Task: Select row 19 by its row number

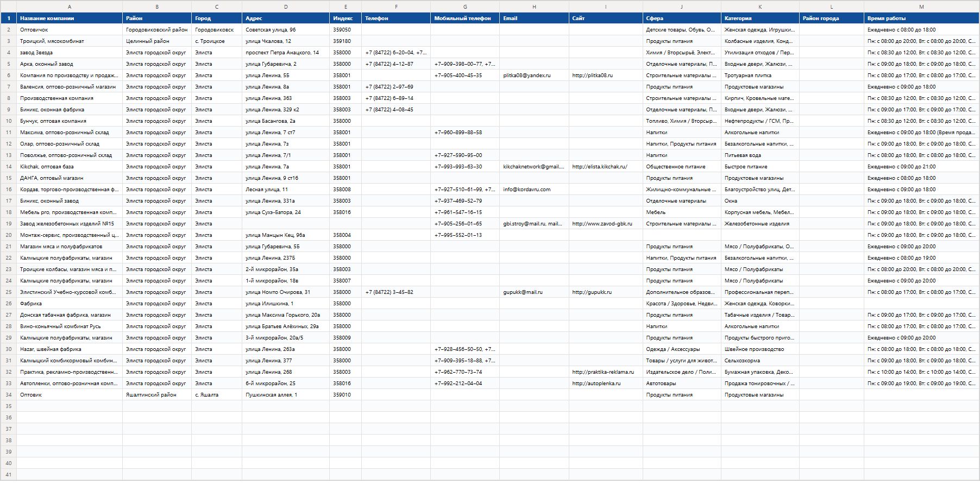Action: pyautogui.click(x=9, y=224)
